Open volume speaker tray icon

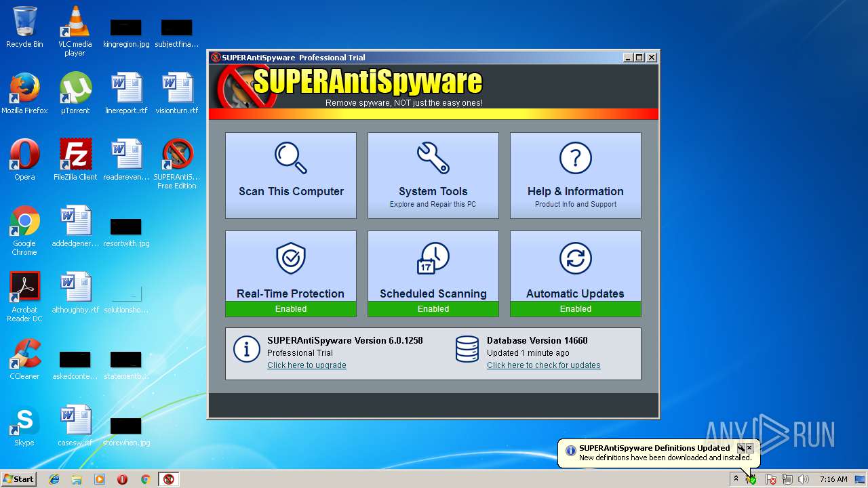(x=804, y=479)
